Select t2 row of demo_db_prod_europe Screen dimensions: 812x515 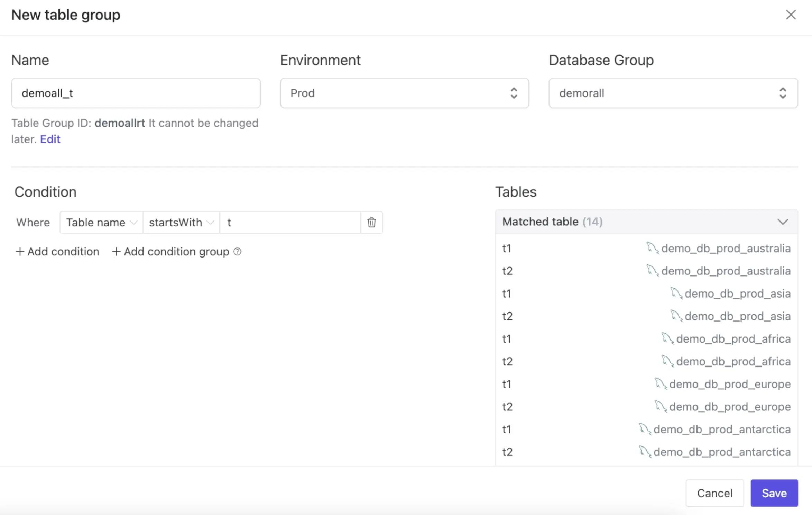646,406
